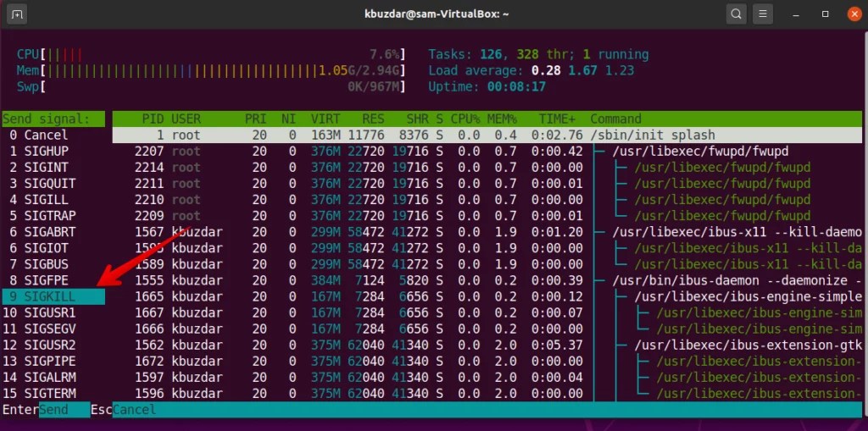Select signal 3 SIGQUIT
The image size is (868, 431).
(x=53, y=183)
